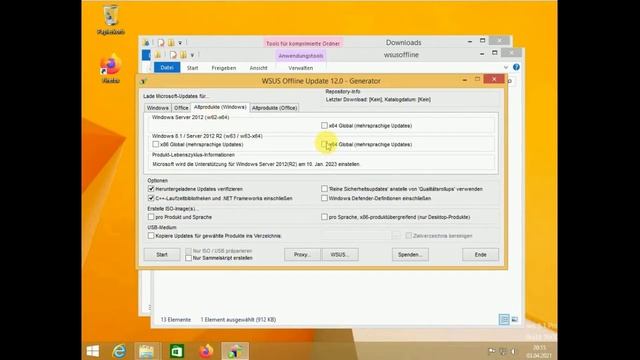Image resolution: width=640 pixels, height=360 pixels.
Task: Open the Proxy... settings button
Action: 302,254
